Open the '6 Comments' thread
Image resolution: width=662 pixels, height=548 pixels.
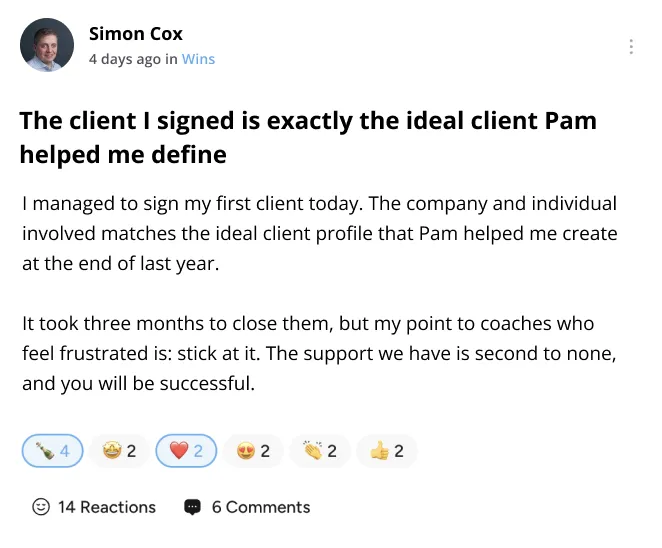click(x=260, y=507)
